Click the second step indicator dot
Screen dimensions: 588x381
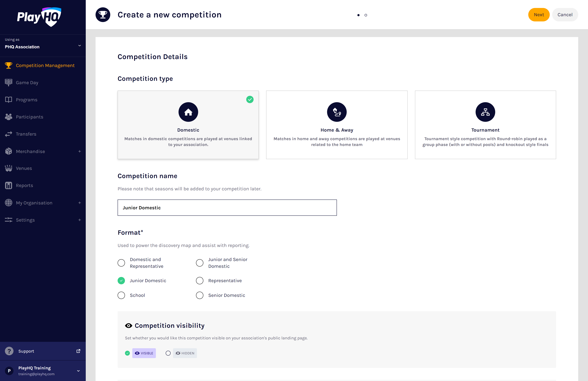click(x=366, y=15)
